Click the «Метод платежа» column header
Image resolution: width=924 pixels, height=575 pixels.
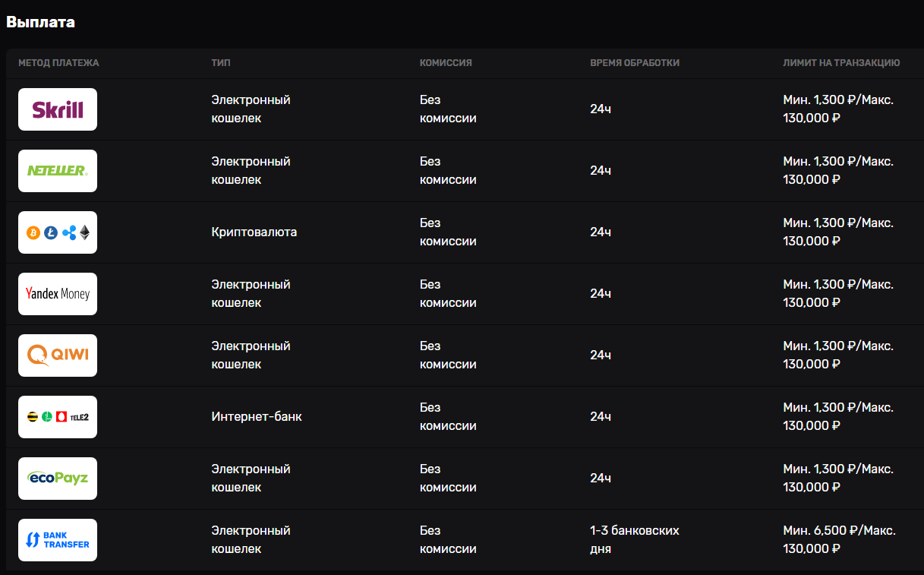point(58,63)
